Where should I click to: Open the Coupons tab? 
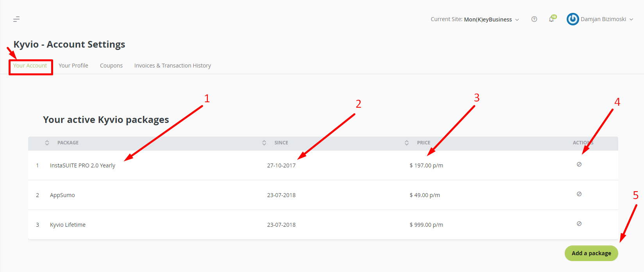[x=111, y=66]
